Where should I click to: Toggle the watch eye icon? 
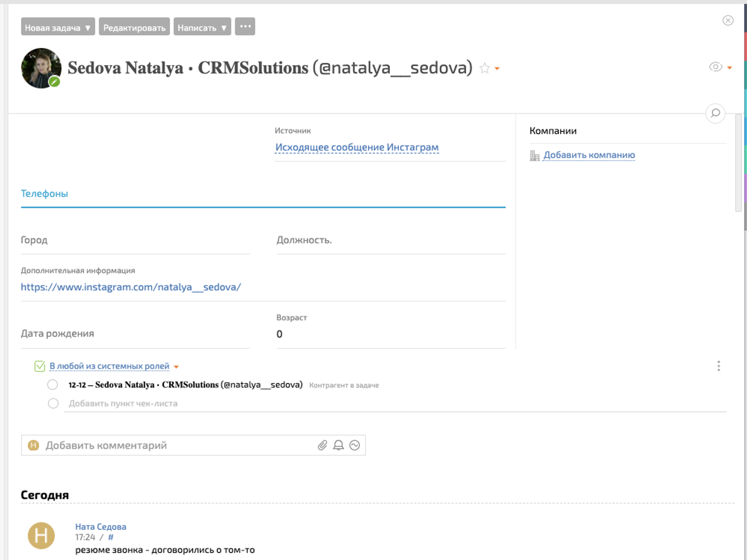pyautogui.click(x=715, y=67)
